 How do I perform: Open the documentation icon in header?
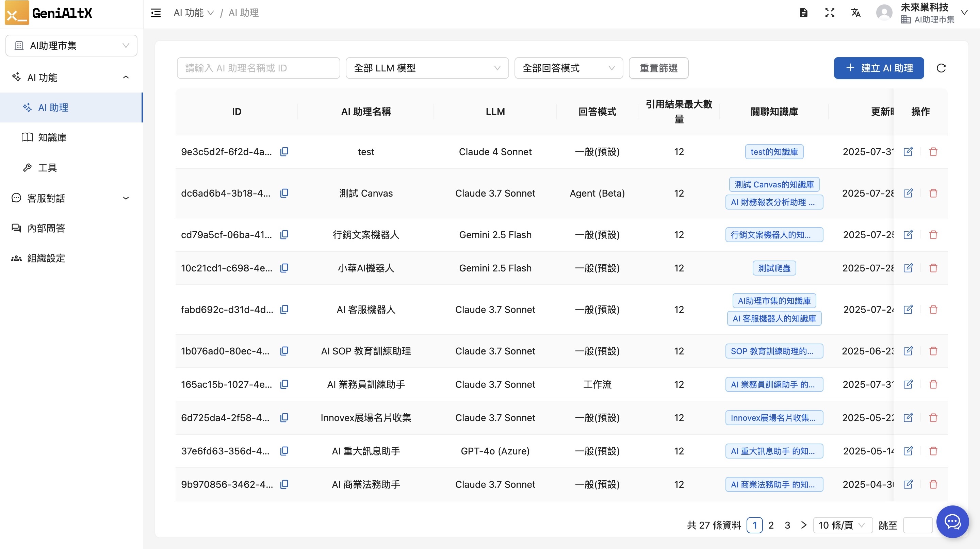click(x=803, y=13)
